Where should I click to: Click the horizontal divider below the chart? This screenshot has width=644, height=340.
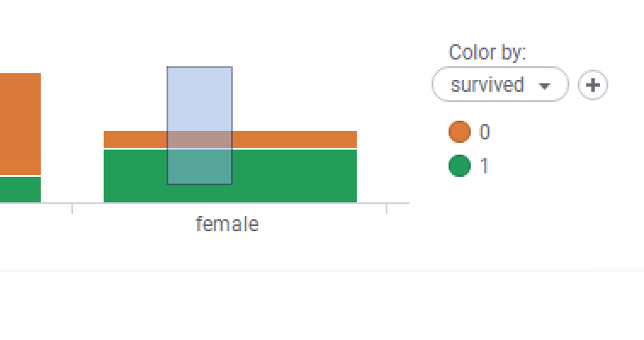[x=322, y=270]
